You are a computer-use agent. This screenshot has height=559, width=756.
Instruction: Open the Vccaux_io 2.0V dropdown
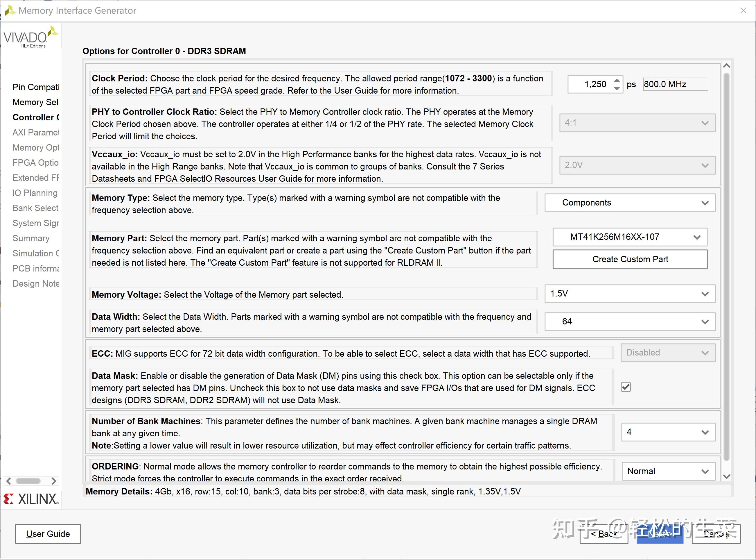[637, 165]
